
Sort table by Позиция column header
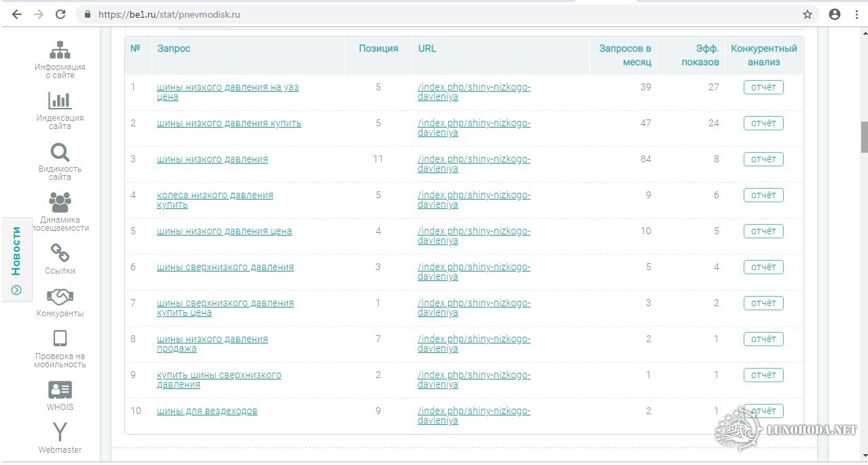pos(378,48)
